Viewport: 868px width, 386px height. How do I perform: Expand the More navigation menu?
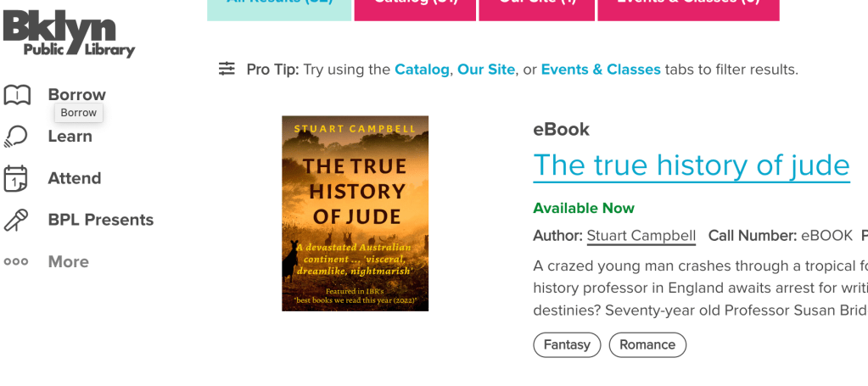[68, 262]
